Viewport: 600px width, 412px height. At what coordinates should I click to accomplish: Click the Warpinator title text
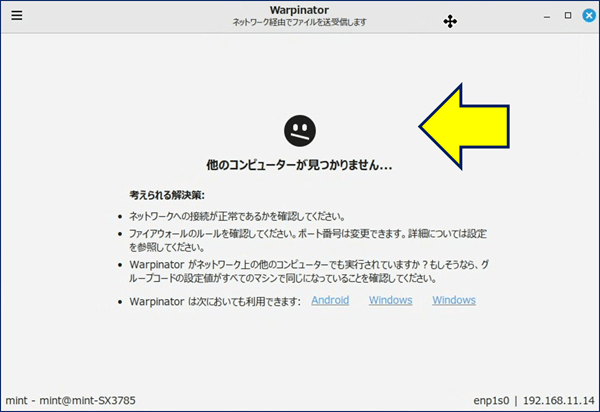pyautogui.click(x=299, y=10)
